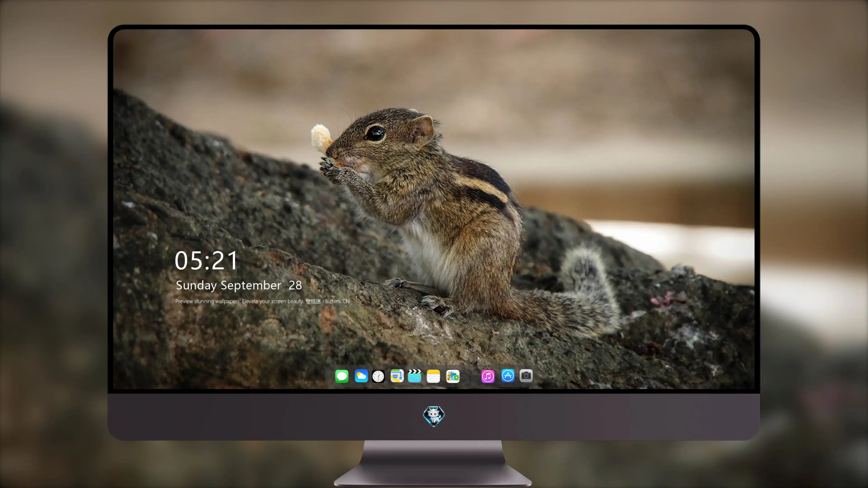Launch the Weather app from the dock
Image resolution: width=868 pixels, height=488 pixels.
(361, 376)
